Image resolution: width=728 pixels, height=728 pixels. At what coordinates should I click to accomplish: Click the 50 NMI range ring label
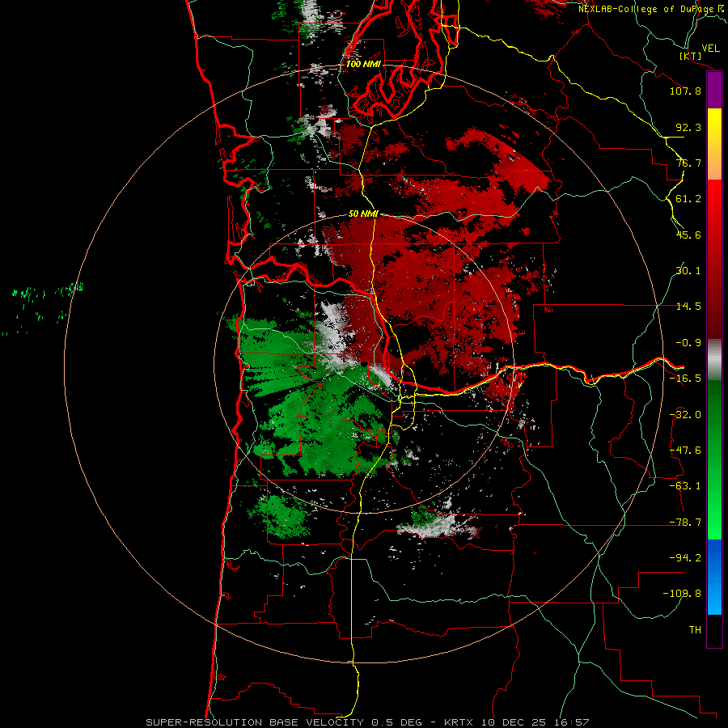(363, 214)
